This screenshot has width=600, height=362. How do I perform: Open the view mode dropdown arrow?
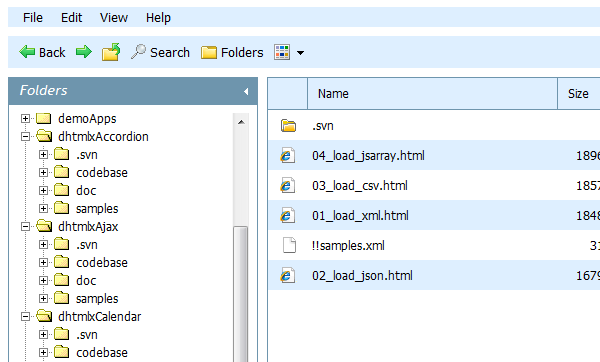point(300,53)
